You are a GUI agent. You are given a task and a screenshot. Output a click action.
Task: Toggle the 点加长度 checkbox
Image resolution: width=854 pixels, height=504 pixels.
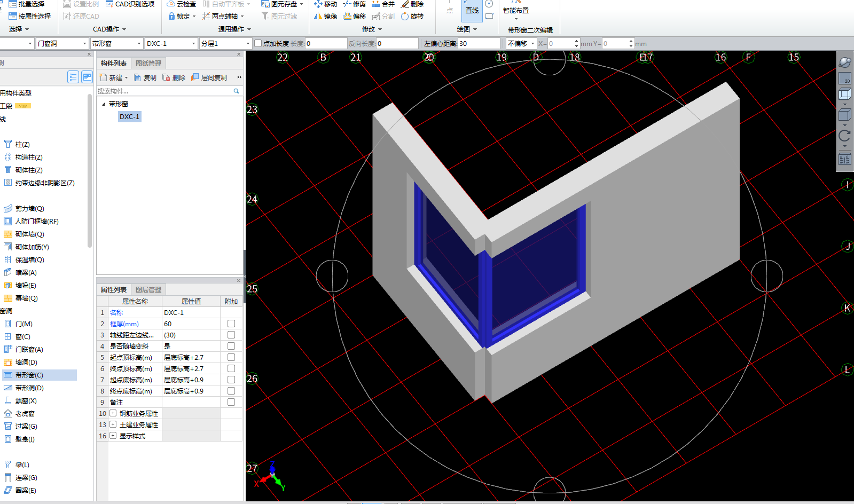258,43
